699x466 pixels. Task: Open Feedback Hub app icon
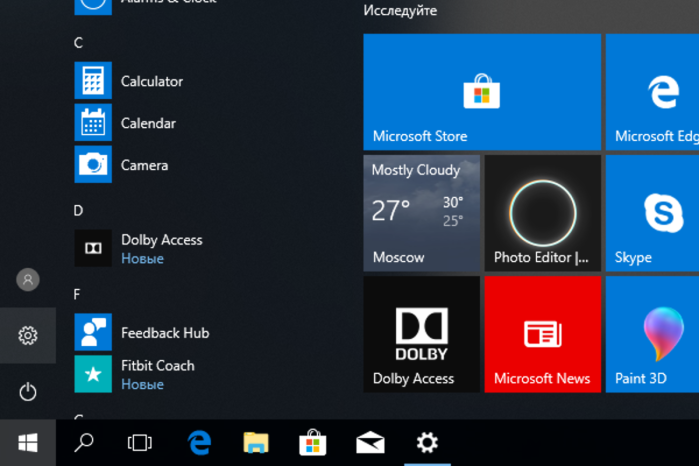pos(93,332)
